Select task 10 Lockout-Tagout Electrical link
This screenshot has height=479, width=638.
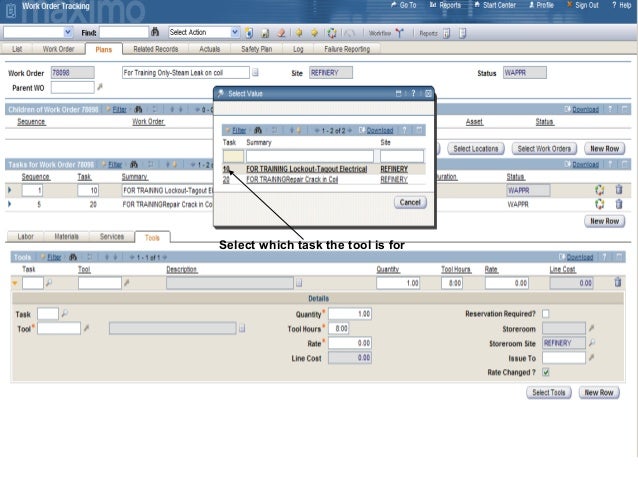306,169
